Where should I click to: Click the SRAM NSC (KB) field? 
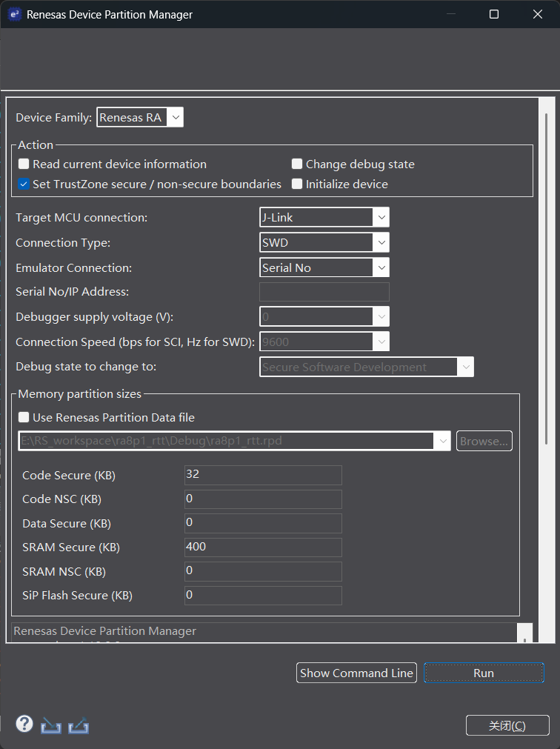(263, 571)
